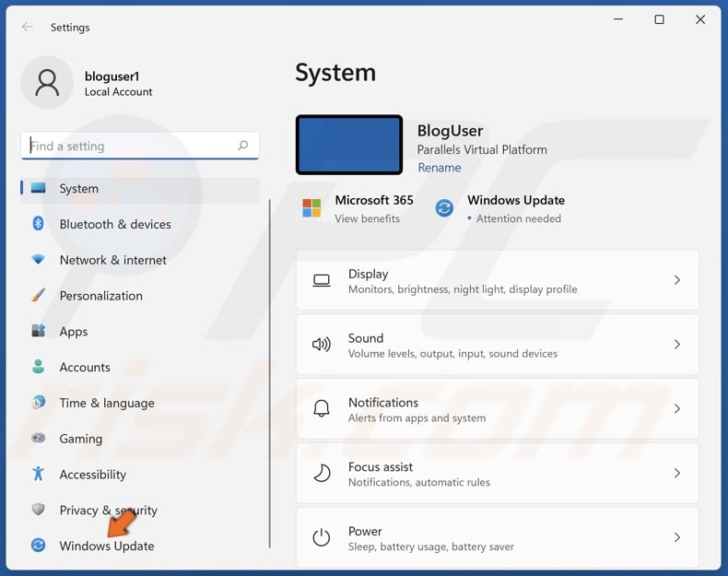Screen dimensions: 728x576
Task: Click the Power button icon
Action: coord(322,537)
